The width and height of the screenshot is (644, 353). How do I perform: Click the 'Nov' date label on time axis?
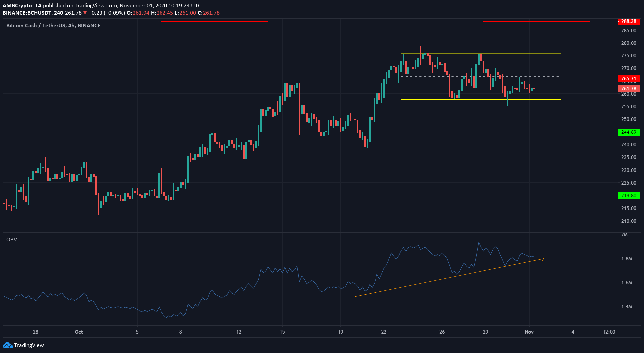[529, 332]
